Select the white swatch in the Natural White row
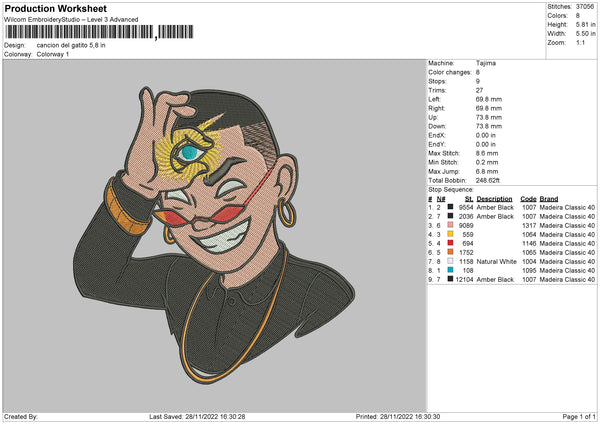This screenshot has width=600, height=424. coord(450,261)
